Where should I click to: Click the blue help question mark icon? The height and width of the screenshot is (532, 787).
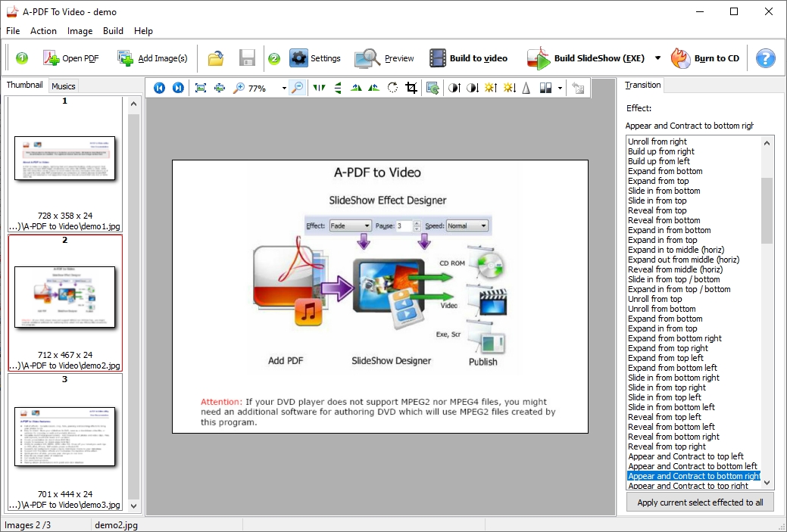[x=766, y=58]
